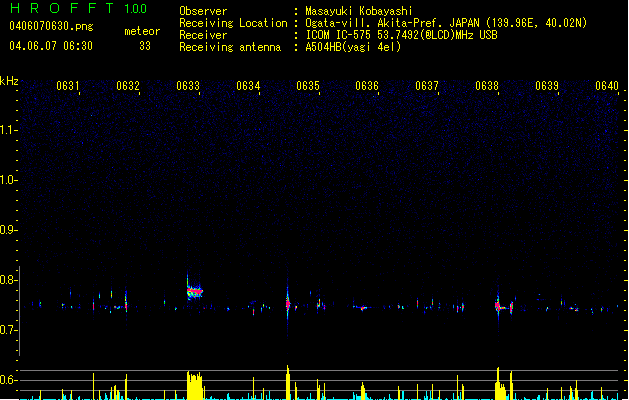Click the 0635 time marker
This screenshot has width=629, height=400.
tap(308, 86)
